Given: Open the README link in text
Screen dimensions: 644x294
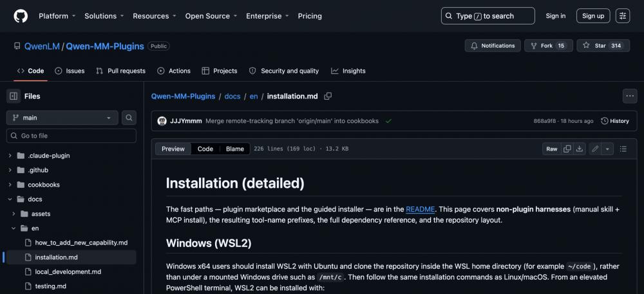Looking at the screenshot, I should (x=420, y=209).
